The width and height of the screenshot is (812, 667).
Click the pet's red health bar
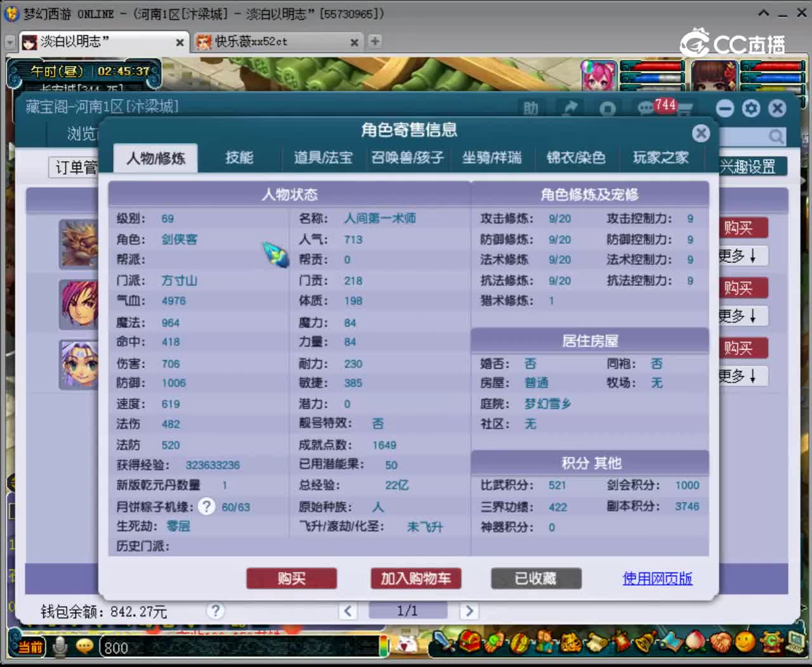(x=652, y=66)
